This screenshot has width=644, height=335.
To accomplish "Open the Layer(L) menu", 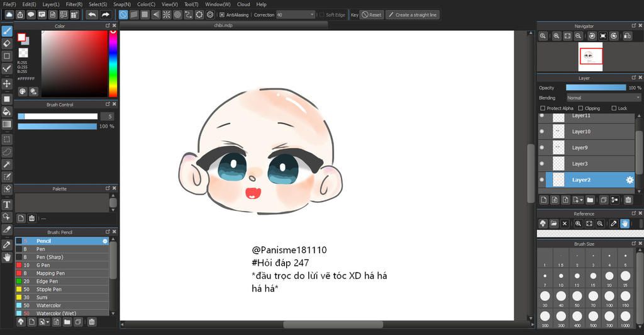I will coord(51,4).
